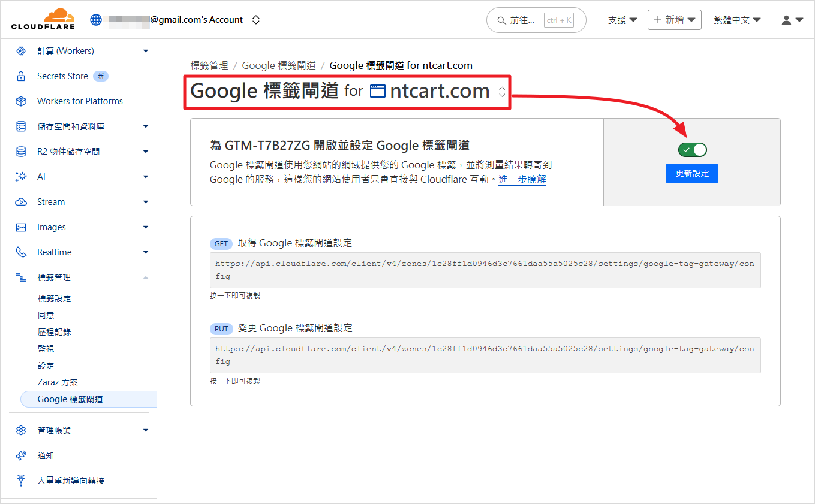The width and height of the screenshot is (815, 504).
Task: Click the Realtime phone icon
Action: 21,252
